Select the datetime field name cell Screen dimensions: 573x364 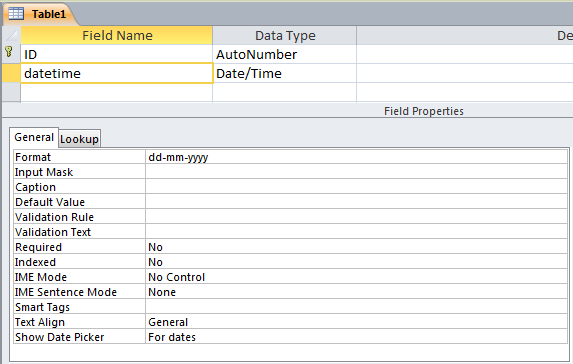click(117, 73)
